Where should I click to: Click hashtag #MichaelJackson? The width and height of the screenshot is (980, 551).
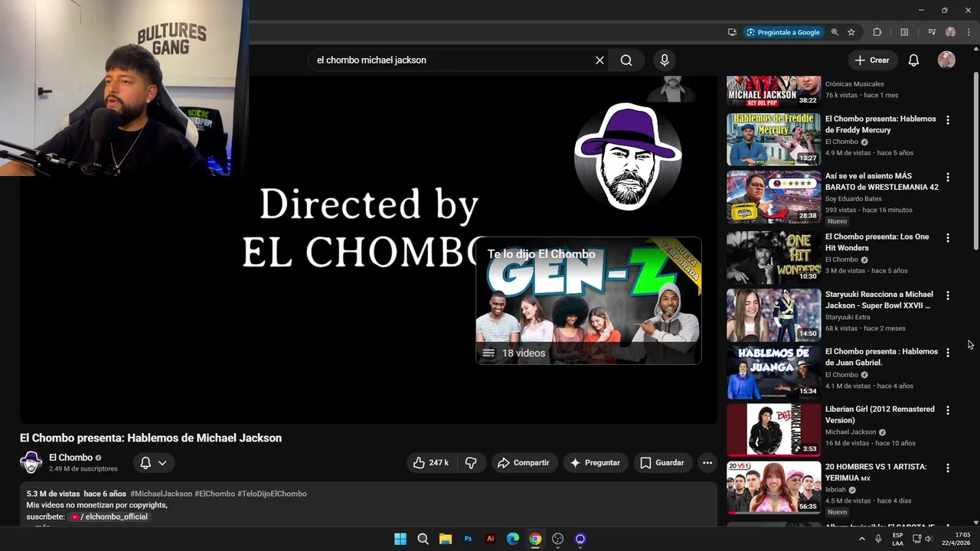(x=161, y=494)
